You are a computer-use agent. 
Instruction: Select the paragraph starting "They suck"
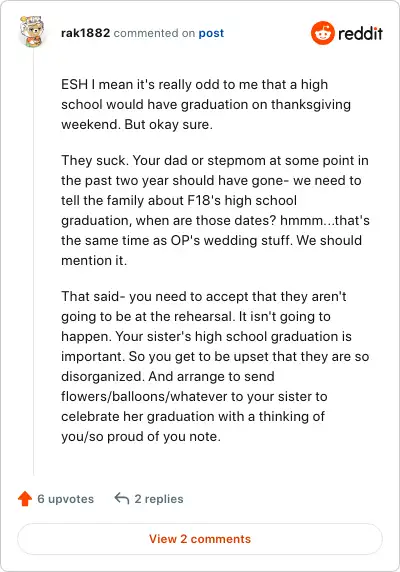tap(215, 210)
